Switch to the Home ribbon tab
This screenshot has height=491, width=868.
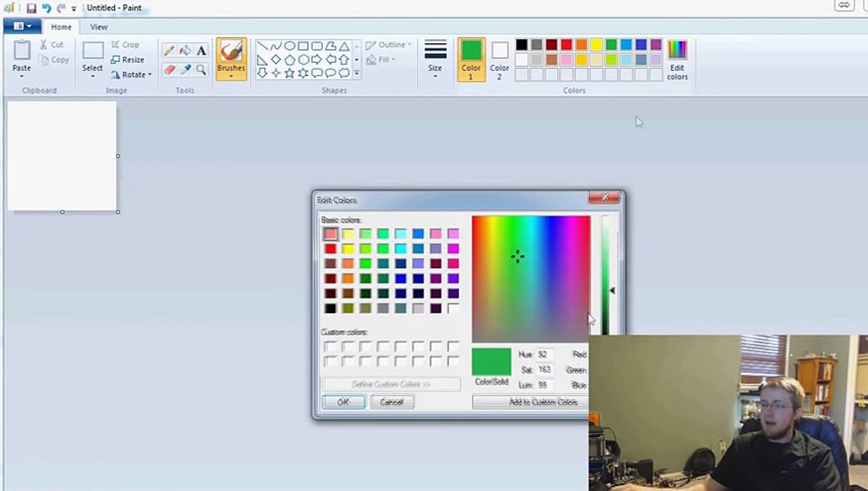tap(61, 27)
